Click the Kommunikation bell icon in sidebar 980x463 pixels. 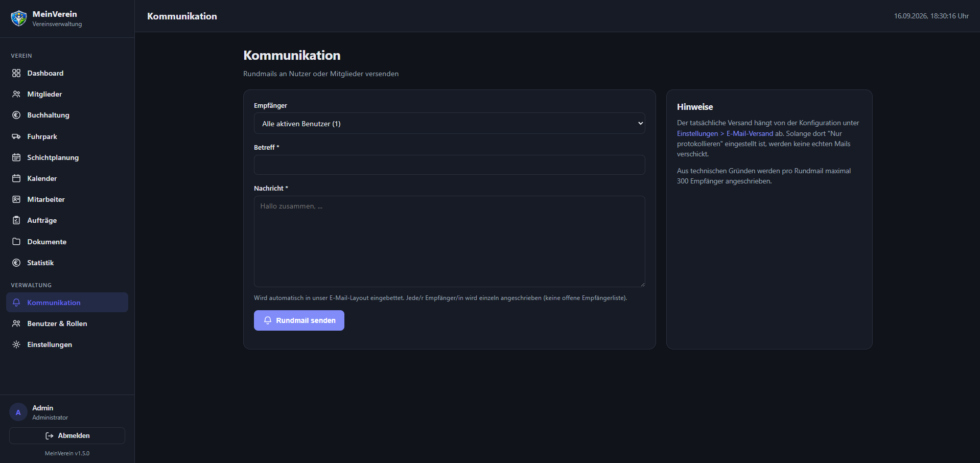pos(16,303)
